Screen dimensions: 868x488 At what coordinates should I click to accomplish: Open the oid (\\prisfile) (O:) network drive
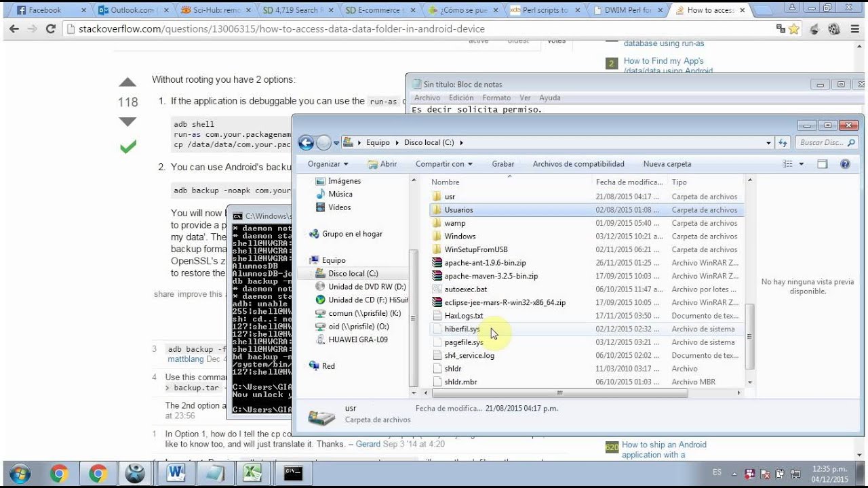(352, 326)
